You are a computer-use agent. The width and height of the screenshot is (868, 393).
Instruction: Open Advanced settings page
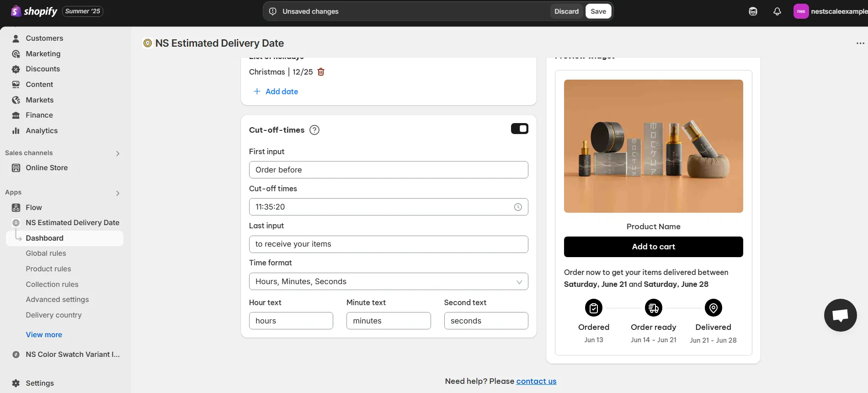(x=57, y=300)
